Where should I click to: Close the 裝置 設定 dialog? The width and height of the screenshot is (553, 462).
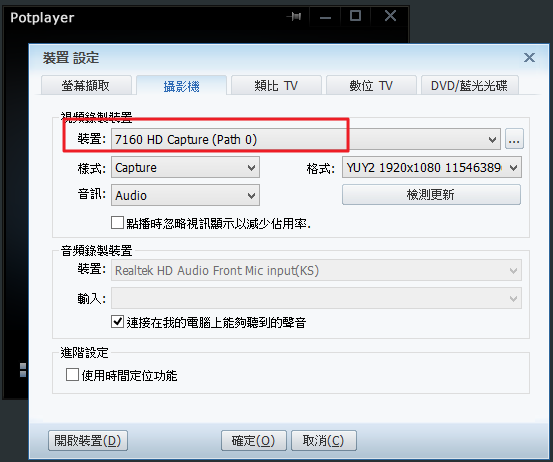(x=529, y=57)
